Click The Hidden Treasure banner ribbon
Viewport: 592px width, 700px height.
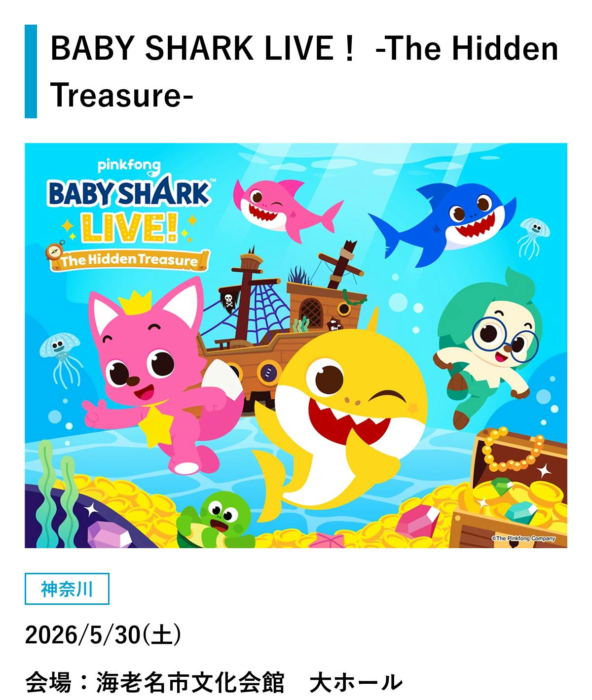point(129,260)
